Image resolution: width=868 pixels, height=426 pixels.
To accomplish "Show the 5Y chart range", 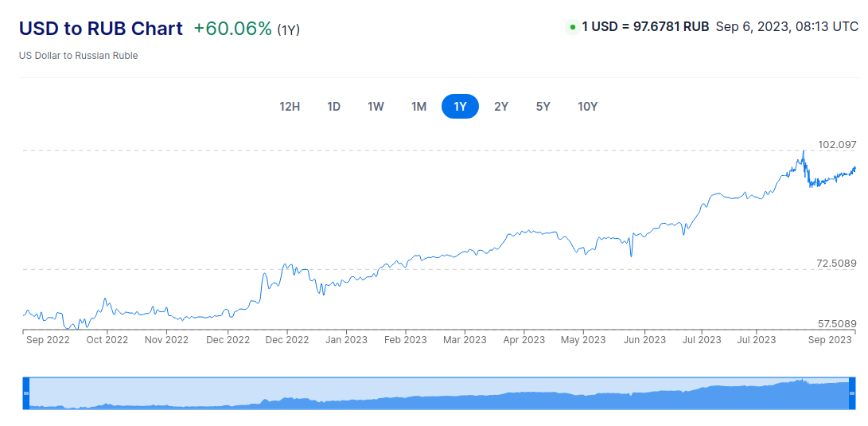I will tap(543, 107).
